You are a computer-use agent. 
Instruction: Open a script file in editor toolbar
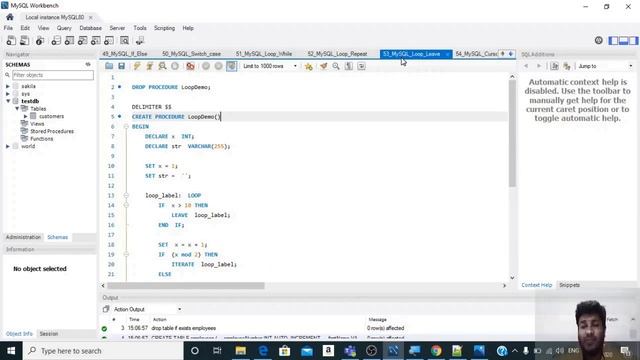pos(109,66)
